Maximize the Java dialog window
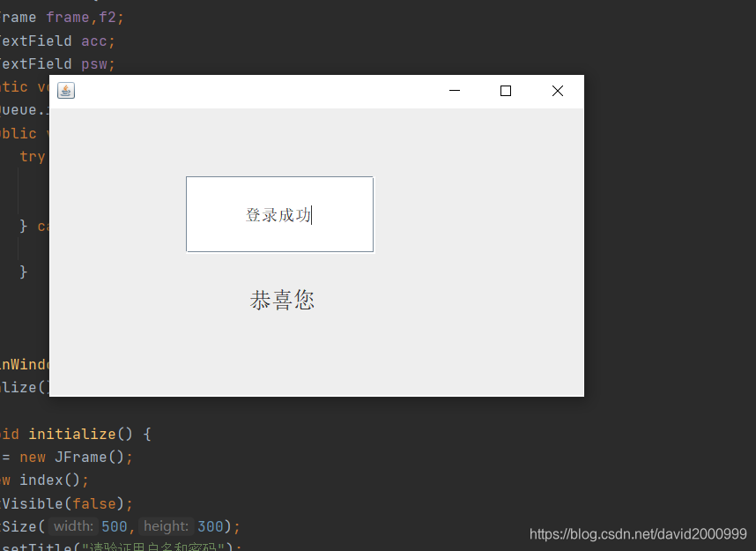Screen dimensions: 756x551 pos(505,91)
